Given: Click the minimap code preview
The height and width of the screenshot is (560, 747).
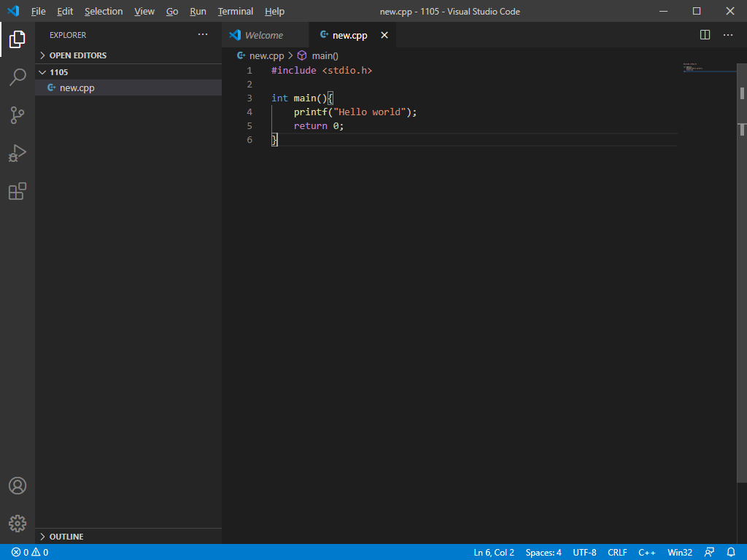Looking at the screenshot, I should coord(709,68).
